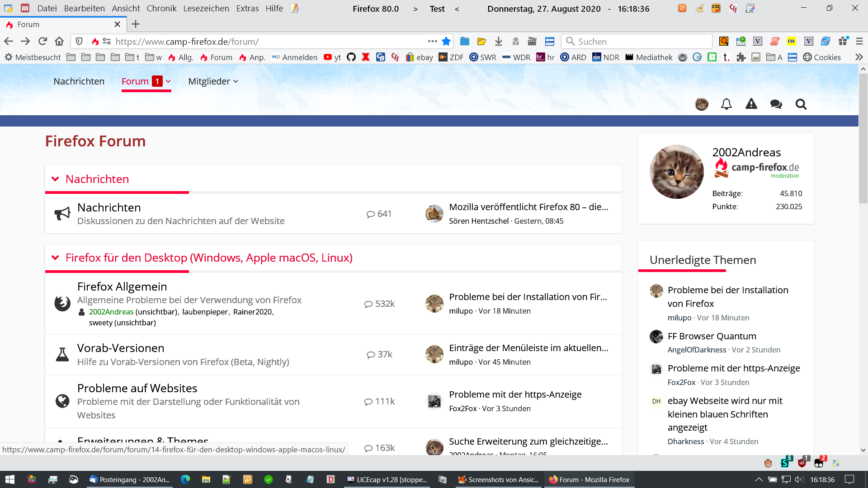Click the forum search magnifier icon
This screenshot has height=488, width=868.
[x=801, y=104]
